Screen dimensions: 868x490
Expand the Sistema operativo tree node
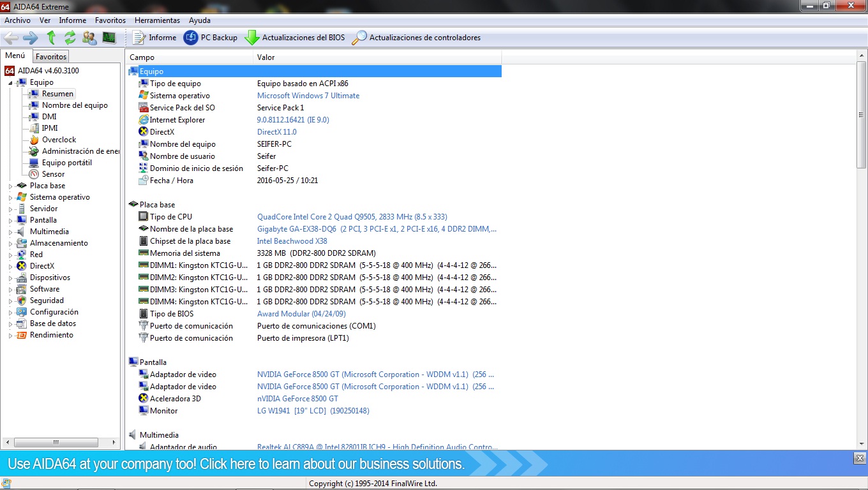point(10,197)
